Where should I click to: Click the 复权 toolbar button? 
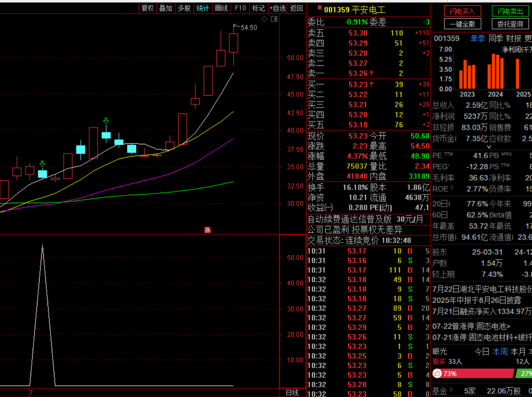(147, 8)
